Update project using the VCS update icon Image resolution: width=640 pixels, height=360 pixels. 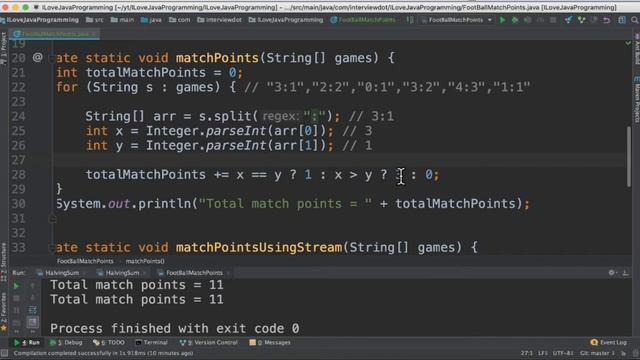[568, 20]
